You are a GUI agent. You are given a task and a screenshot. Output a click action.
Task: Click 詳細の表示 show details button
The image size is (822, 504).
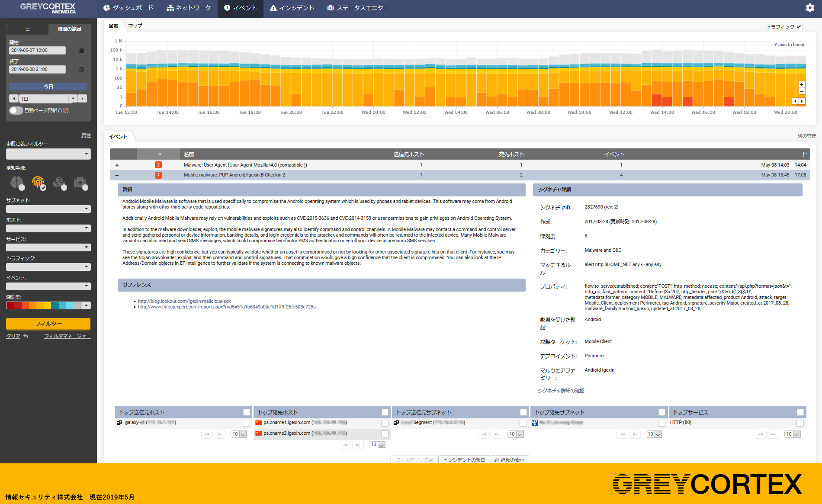click(x=510, y=459)
